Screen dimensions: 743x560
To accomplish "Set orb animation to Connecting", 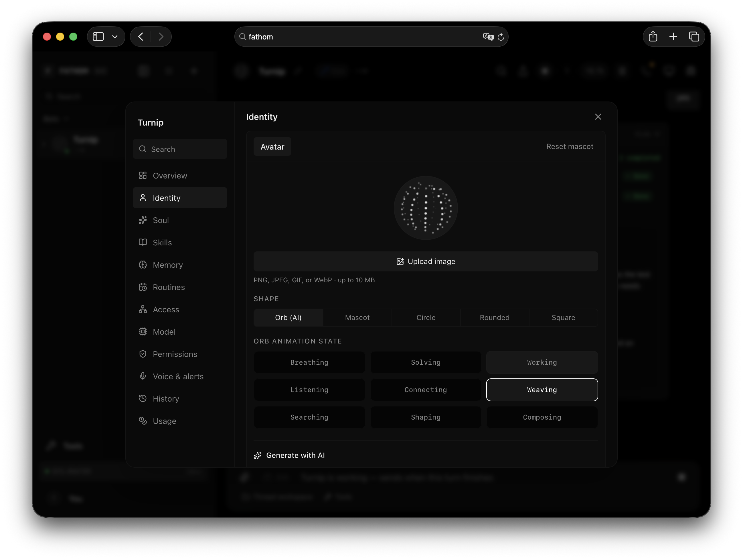I will [426, 390].
